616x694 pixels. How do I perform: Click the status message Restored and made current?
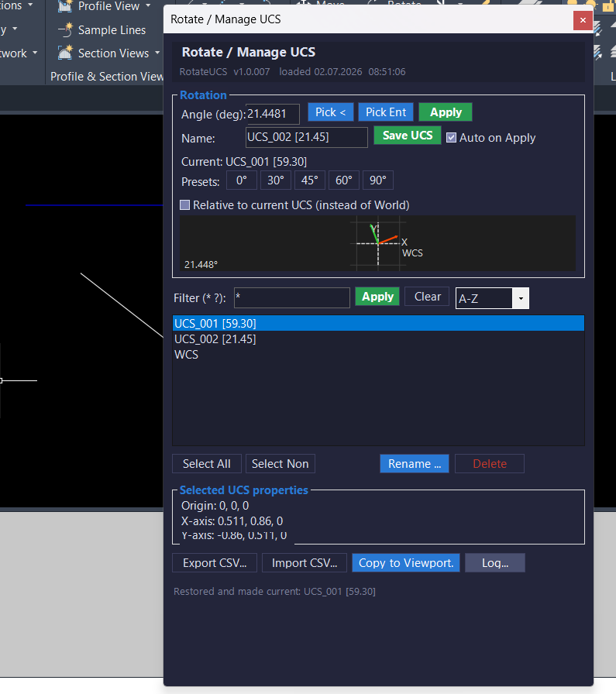point(274,591)
